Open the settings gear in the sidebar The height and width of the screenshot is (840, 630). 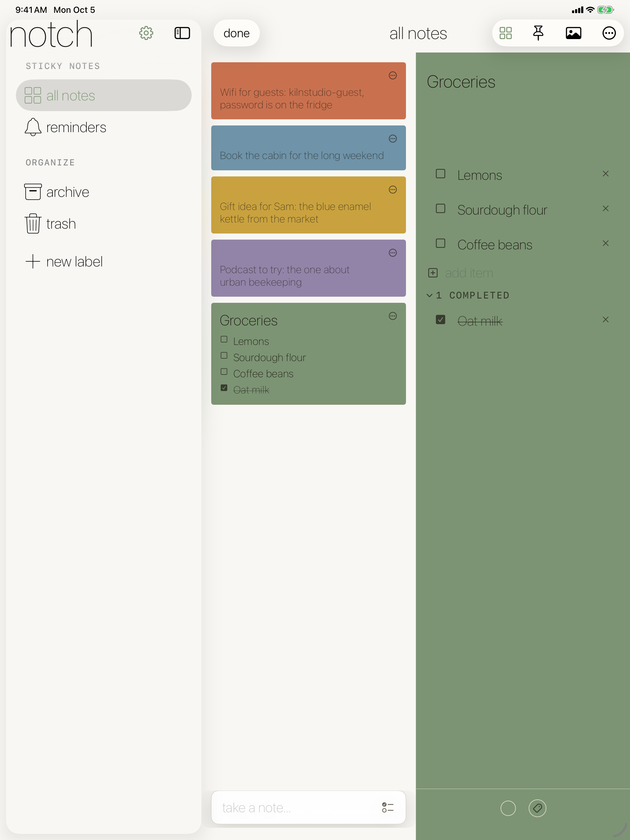tap(146, 33)
